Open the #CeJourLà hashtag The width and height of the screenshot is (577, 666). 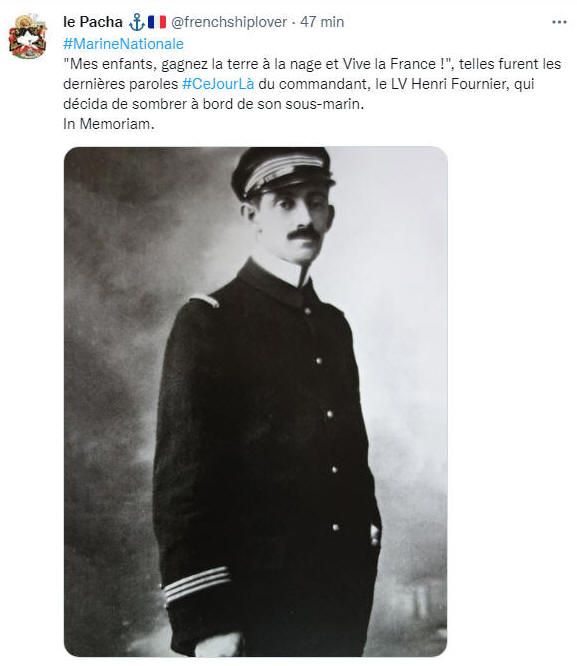click(x=218, y=84)
